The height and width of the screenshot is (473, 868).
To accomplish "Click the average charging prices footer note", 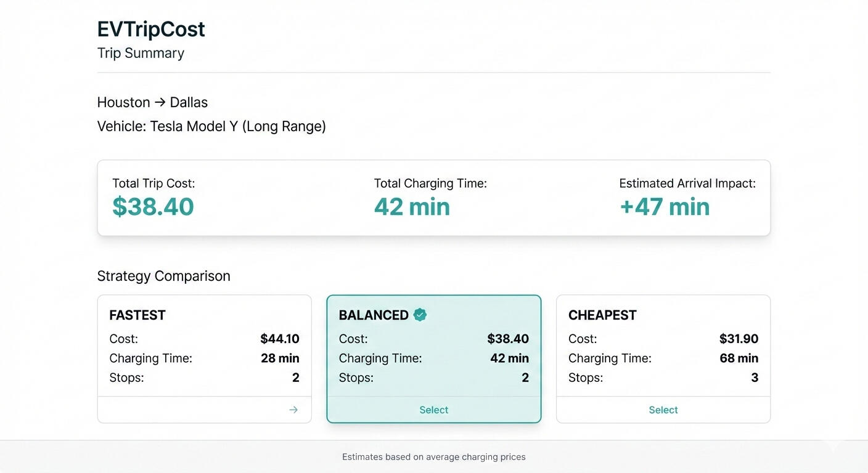I will tap(434, 457).
